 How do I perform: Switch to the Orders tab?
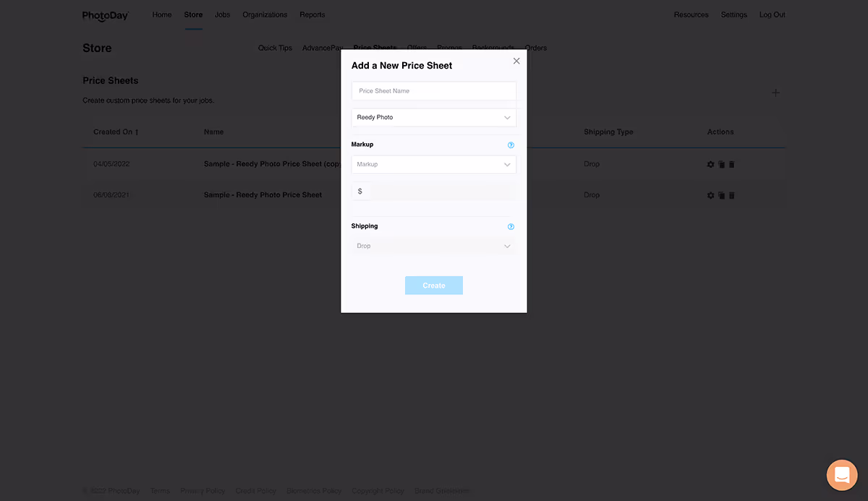(x=536, y=48)
